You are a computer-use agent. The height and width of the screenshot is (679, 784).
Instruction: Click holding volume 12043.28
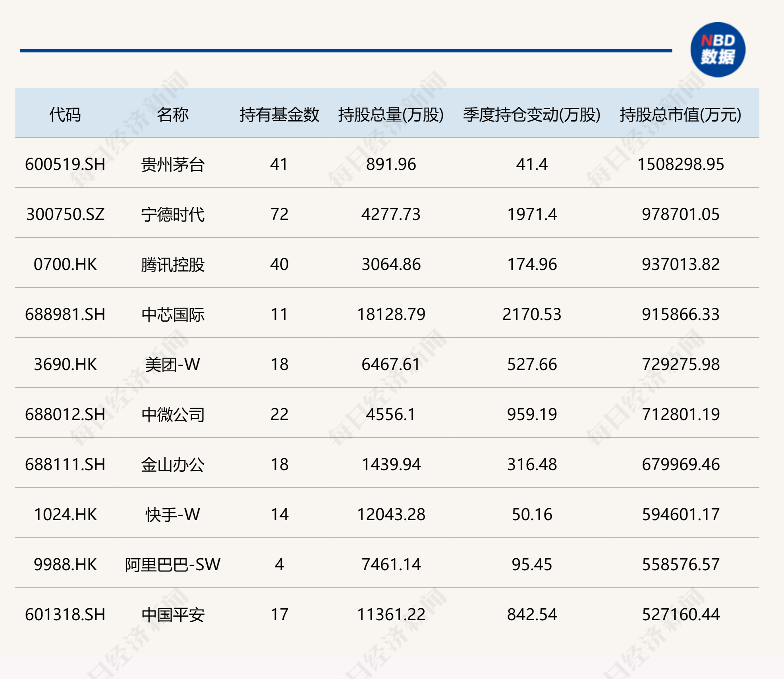391,515
